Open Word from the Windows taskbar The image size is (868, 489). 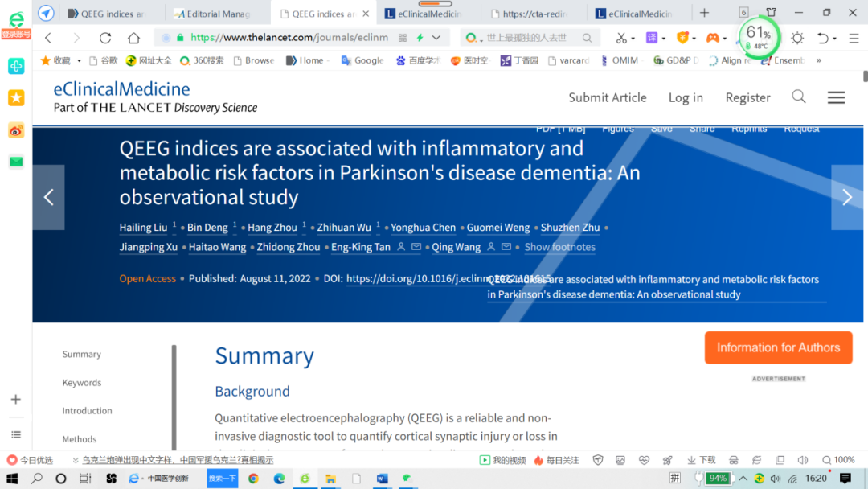click(382, 479)
